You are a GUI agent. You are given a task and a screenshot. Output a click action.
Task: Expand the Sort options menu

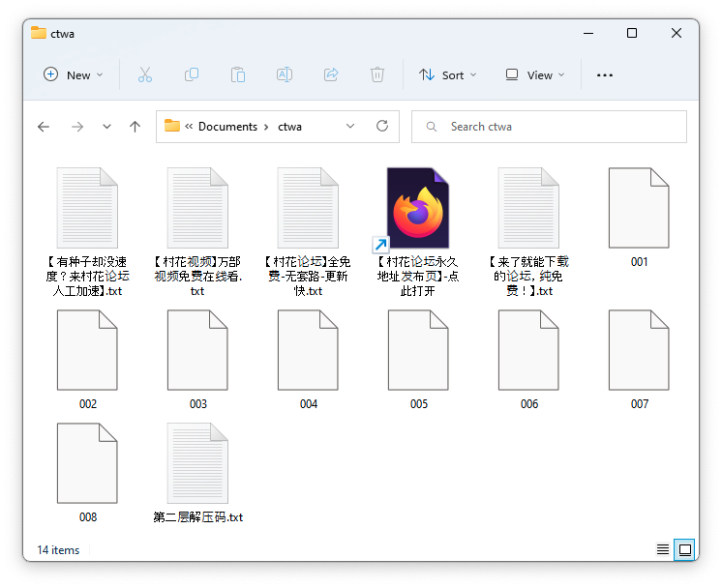[447, 74]
